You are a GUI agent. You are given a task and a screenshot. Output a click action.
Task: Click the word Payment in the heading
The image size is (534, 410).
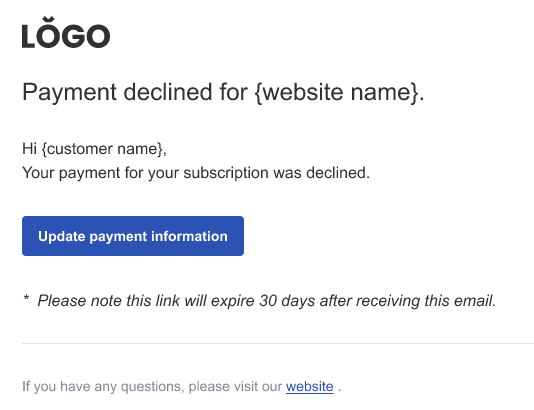click(69, 92)
